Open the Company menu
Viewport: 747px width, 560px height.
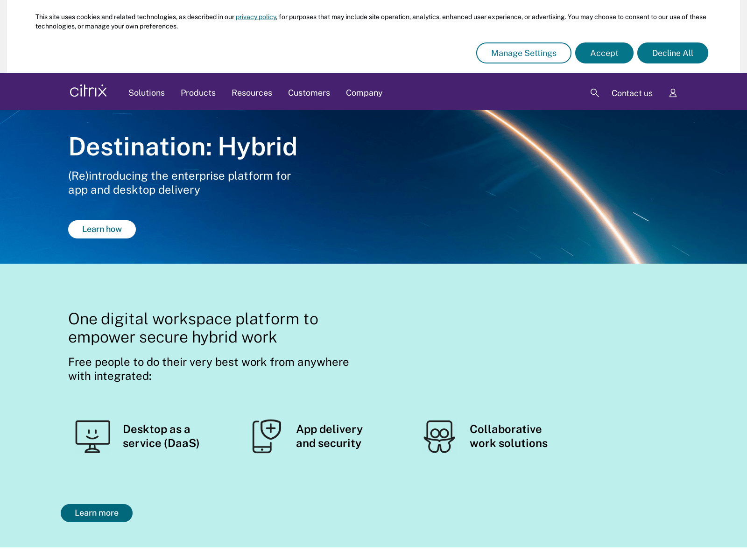(364, 93)
